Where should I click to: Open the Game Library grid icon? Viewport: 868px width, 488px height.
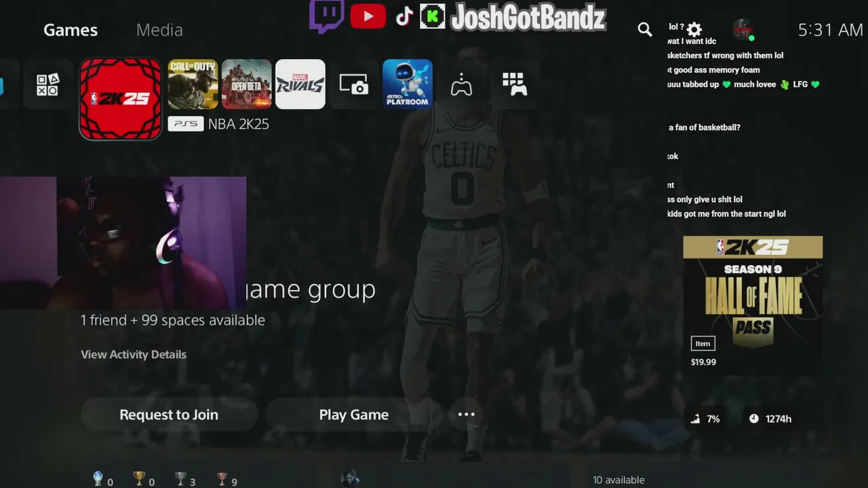pos(515,84)
